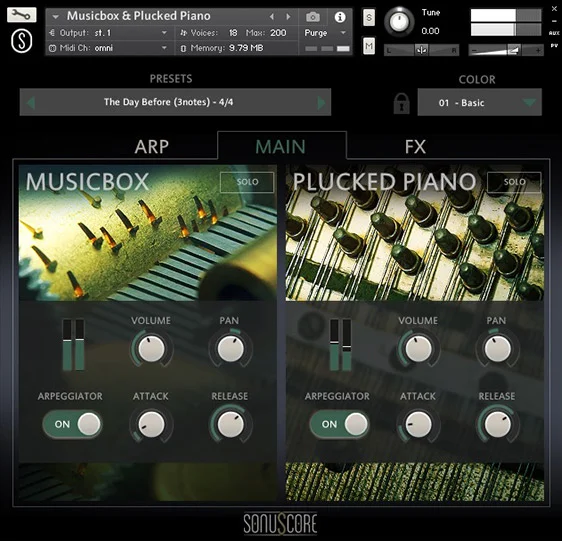Switch to the FX tab
This screenshot has height=541, width=562.
tap(415, 147)
